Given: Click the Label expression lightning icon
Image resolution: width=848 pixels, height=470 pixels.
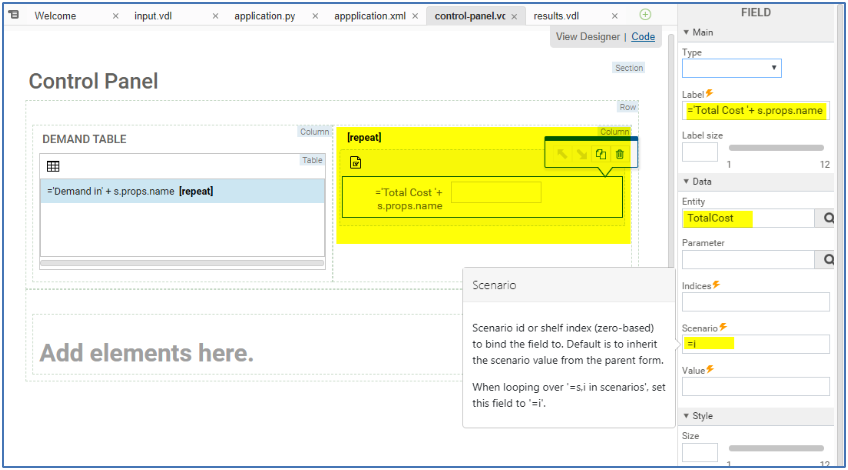Looking at the screenshot, I should tap(710, 94).
